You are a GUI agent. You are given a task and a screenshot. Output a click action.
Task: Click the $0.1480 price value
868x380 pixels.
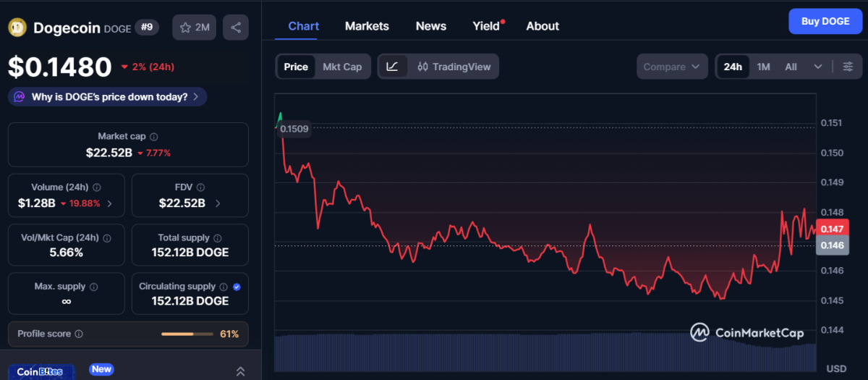click(x=60, y=67)
